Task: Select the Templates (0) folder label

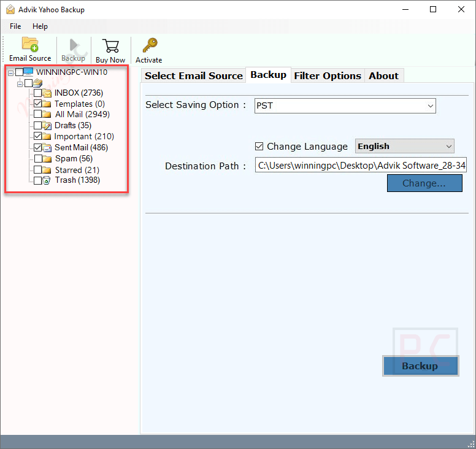Action: [x=80, y=104]
